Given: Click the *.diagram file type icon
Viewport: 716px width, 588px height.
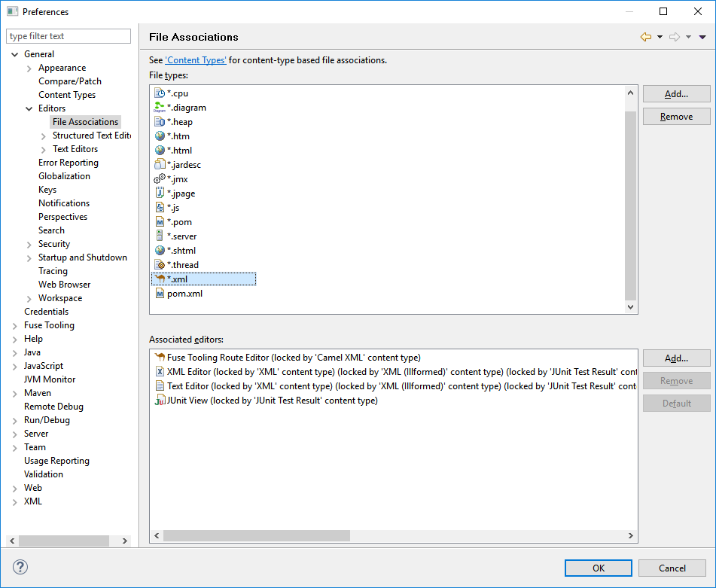Looking at the screenshot, I should [160, 107].
